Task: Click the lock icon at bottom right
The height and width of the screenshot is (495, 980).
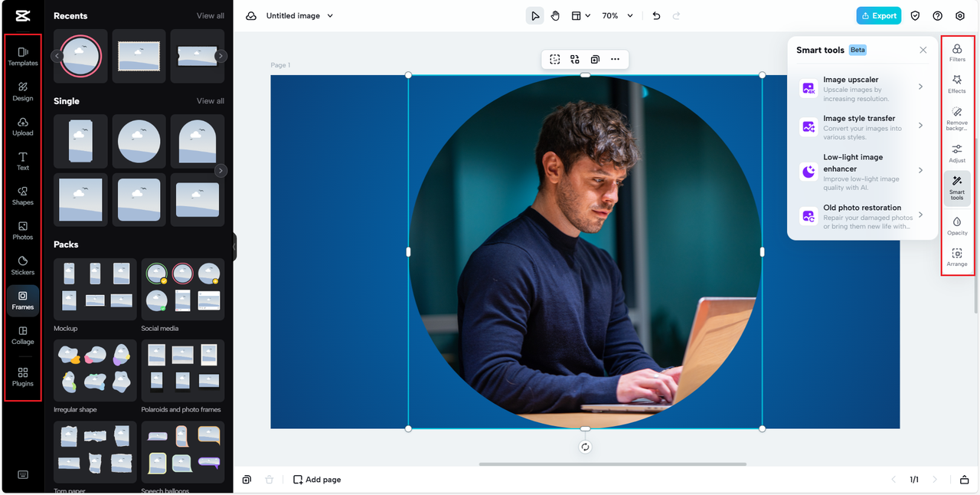Action: point(965,480)
